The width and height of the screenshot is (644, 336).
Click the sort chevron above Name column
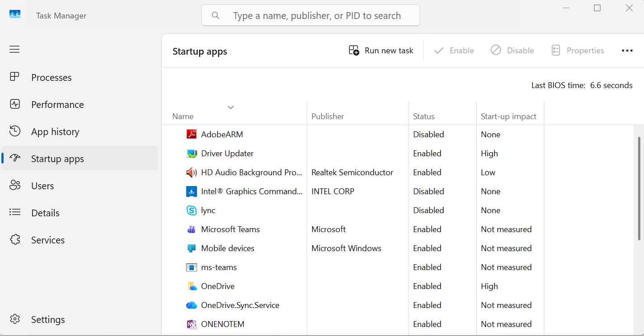(x=231, y=107)
